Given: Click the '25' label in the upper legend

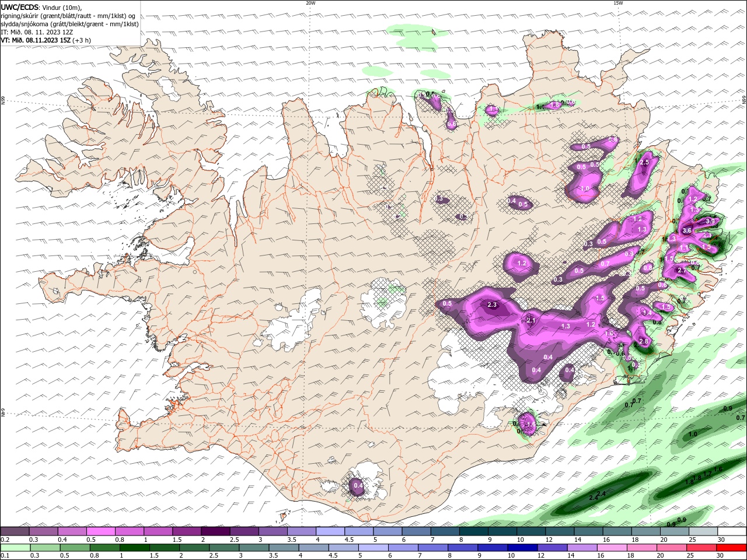Looking at the screenshot, I should point(692,540).
